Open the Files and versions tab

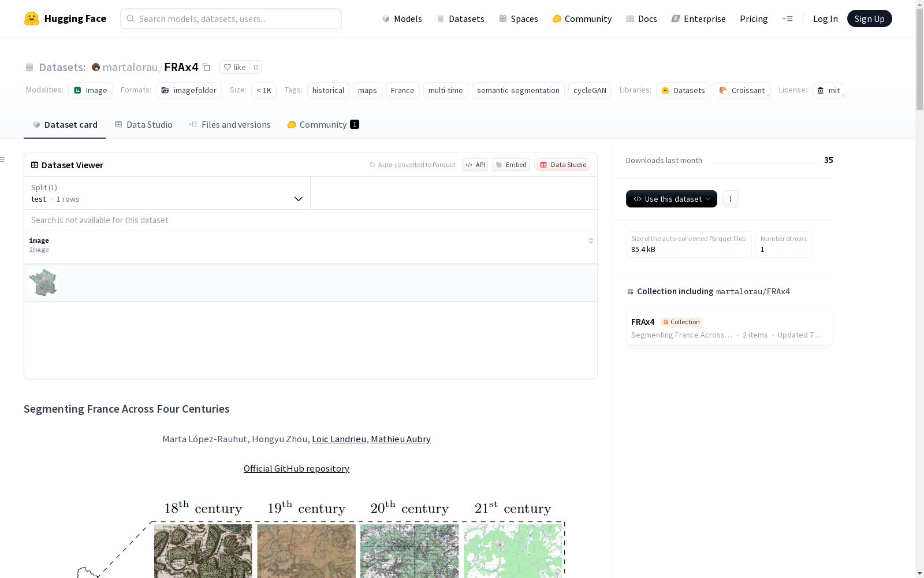click(x=230, y=124)
